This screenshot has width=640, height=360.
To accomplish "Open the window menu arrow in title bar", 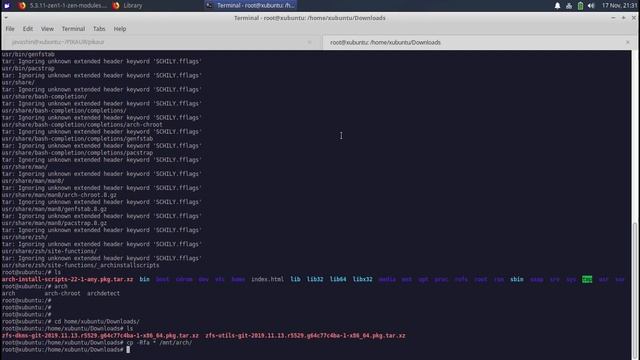I will (6, 18).
